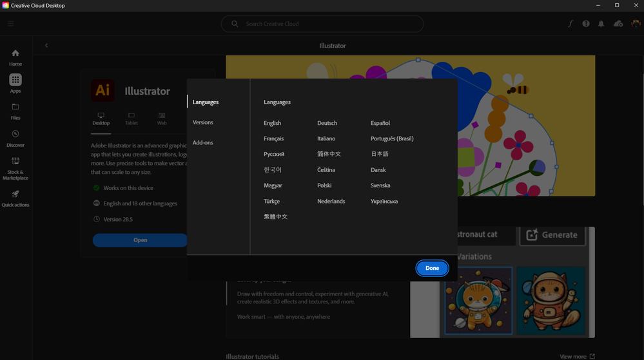The width and height of the screenshot is (644, 360).
Task: Click the View more tutorials link
Action: [x=573, y=356]
